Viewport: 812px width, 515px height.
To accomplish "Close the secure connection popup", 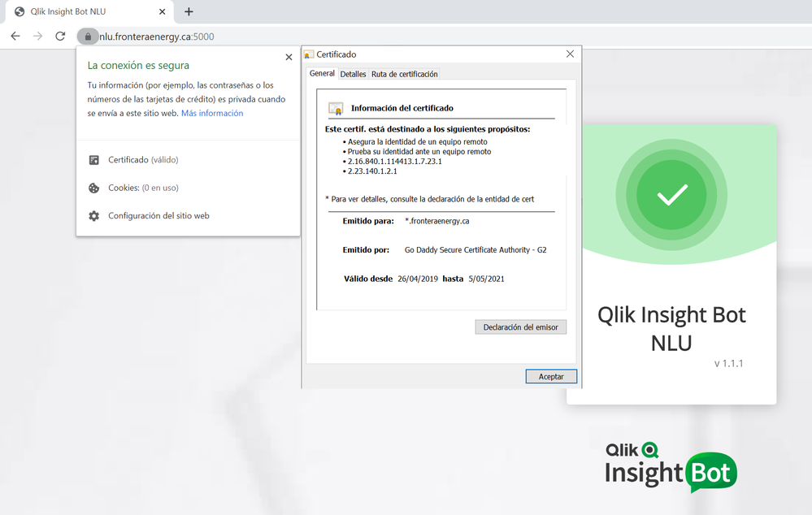I will coord(289,57).
